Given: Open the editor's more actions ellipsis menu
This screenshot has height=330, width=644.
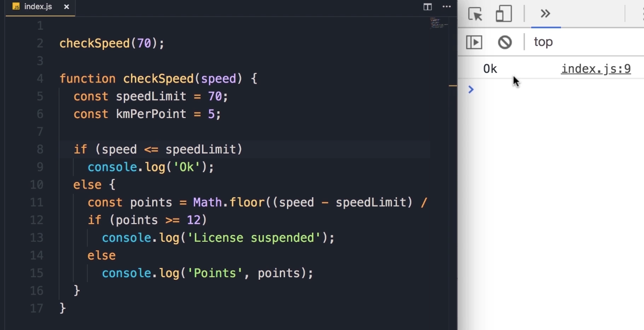Looking at the screenshot, I should (446, 7).
